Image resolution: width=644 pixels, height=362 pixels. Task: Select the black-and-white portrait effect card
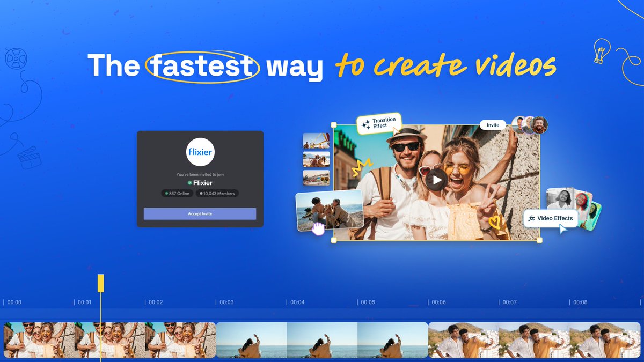(560, 200)
